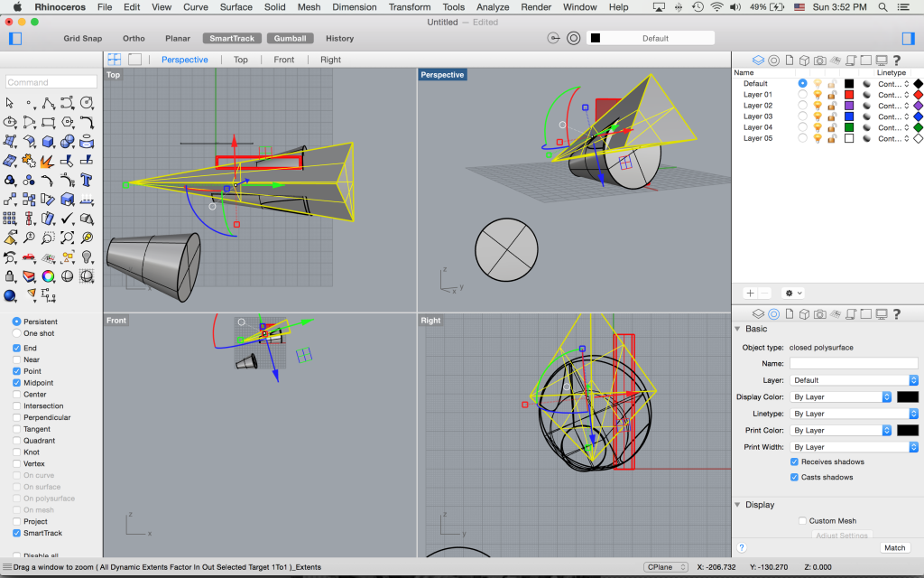Enable the Near object snap

pos(16,359)
